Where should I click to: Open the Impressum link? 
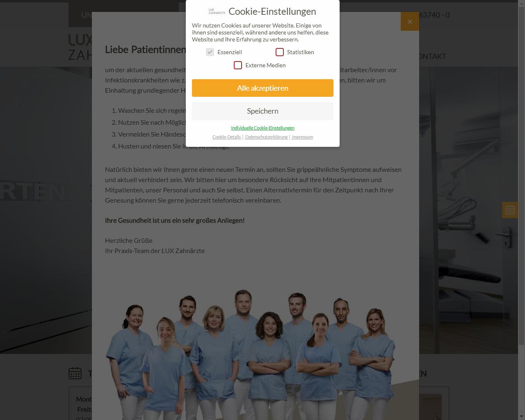pos(302,137)
